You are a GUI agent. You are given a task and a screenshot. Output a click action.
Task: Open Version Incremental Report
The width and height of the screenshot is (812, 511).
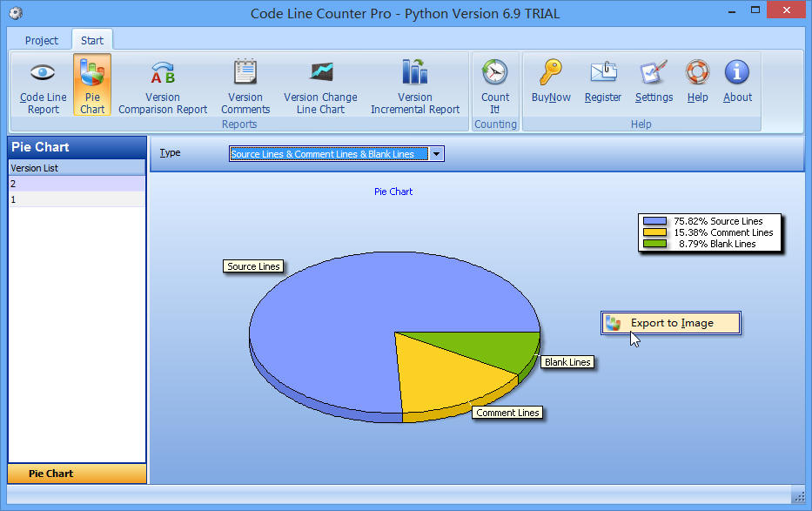tap(415, 85)
